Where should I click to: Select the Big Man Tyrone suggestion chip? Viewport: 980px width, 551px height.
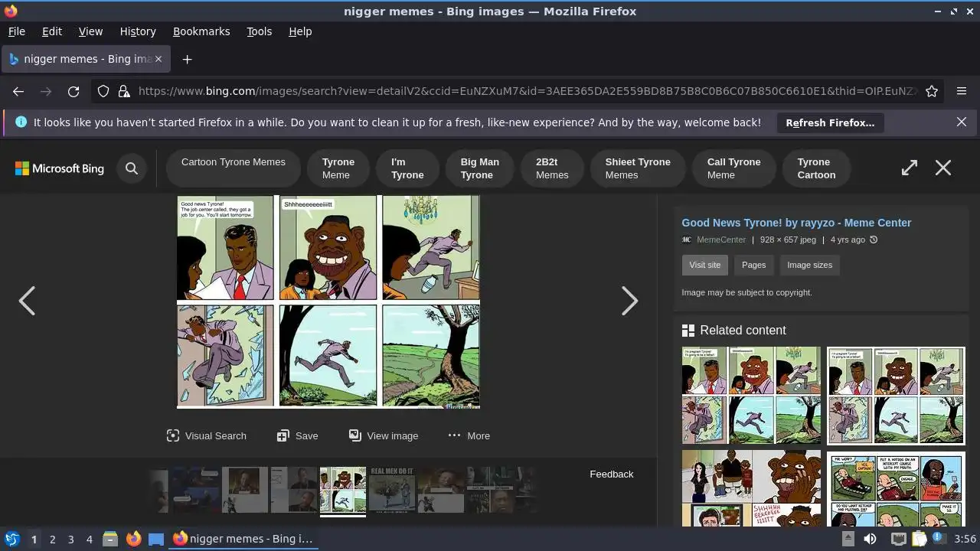pyautogui.click(x=479, y=168)
